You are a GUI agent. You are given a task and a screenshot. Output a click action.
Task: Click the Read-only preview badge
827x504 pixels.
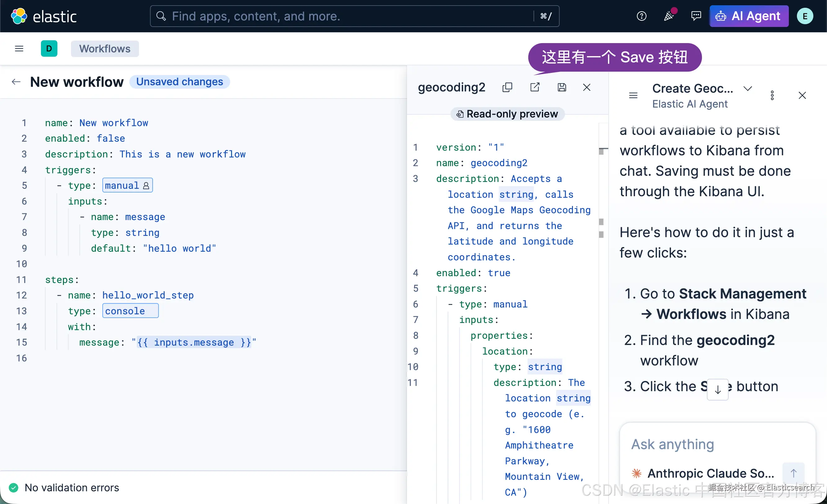(x=507, y=114)
